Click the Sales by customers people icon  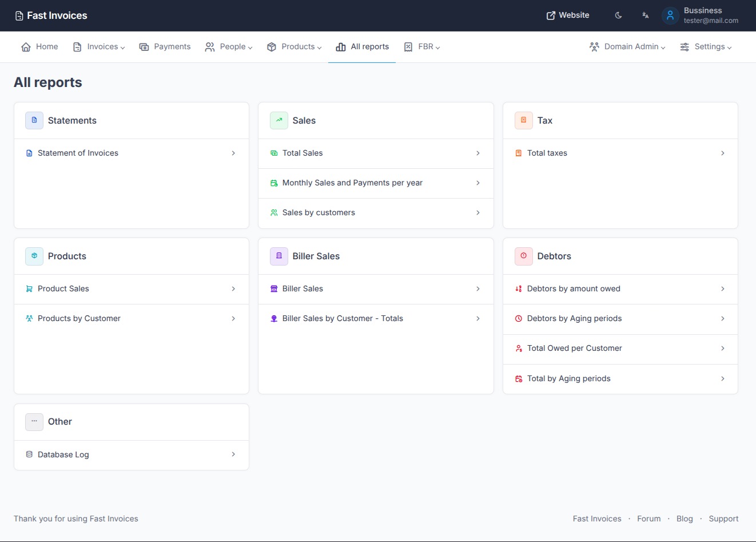pos(274,213)
